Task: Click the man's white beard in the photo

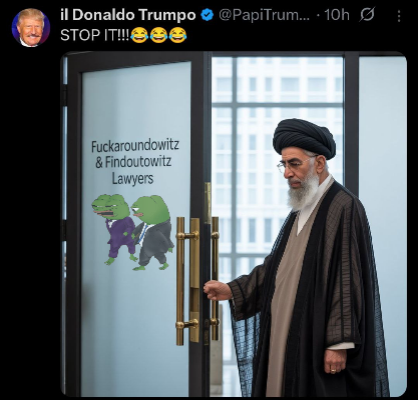Action: coord(303,193)
